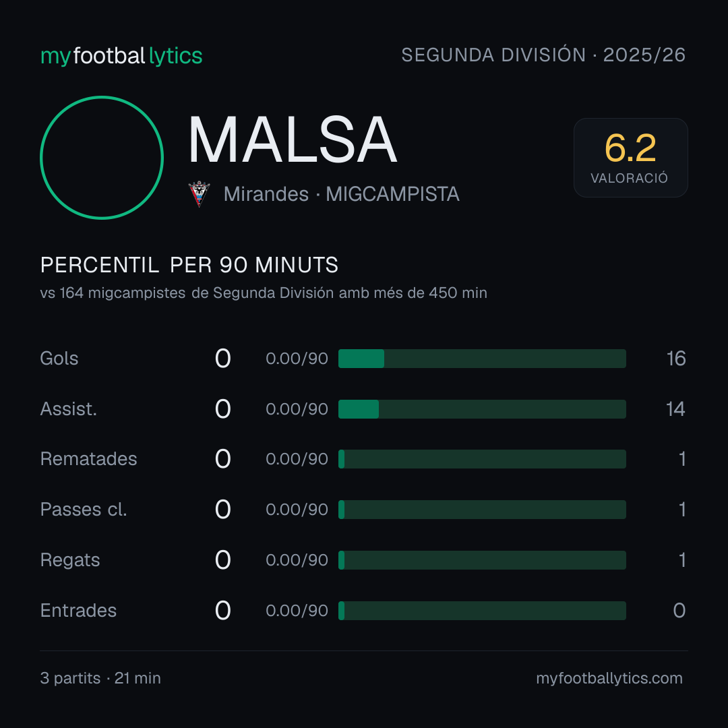Click the Assist. percentile bar
The image size is (728, 728).
click(x=482, y=409)
